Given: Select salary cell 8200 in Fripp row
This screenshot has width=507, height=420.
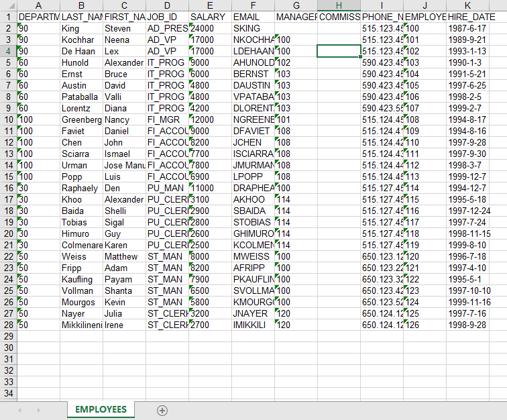Looking at the screenshot, I should tap(210, 268).
